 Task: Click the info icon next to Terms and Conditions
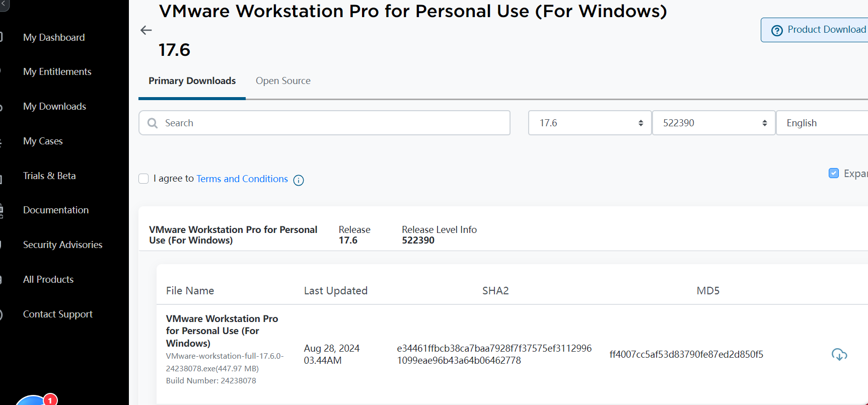pos(299,180)
